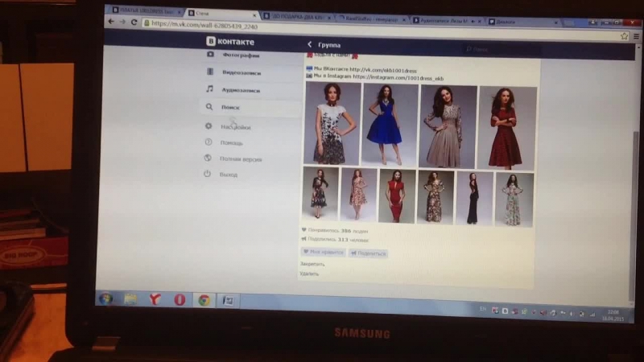644x362 pixels.
Task: Open Настройки gear icon in sidebar
Action: point(208,126)
